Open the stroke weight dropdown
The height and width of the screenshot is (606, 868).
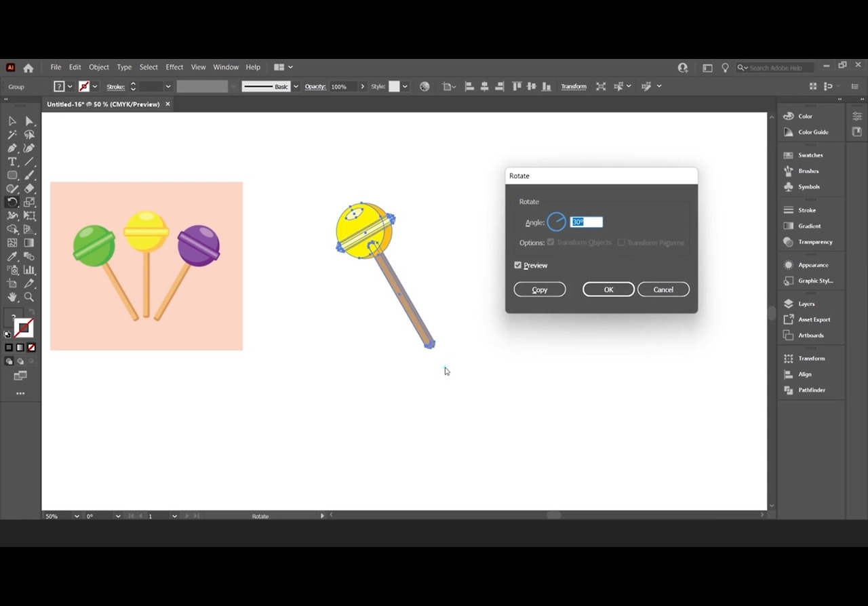(168, 87)
